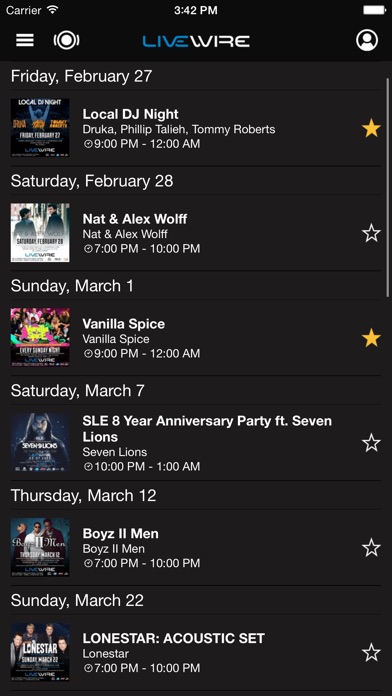Image resolution: width=392 pixels, height=696 pixels.
Task: View the Seven Lions poster thumbnail
Action: (x=40, y=443)
